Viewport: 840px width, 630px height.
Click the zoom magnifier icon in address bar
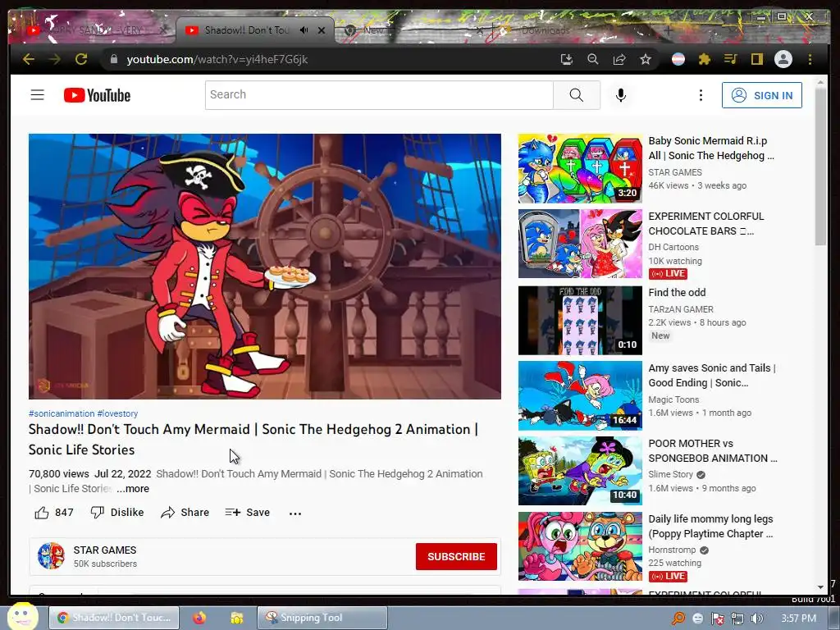click(592, 59)
